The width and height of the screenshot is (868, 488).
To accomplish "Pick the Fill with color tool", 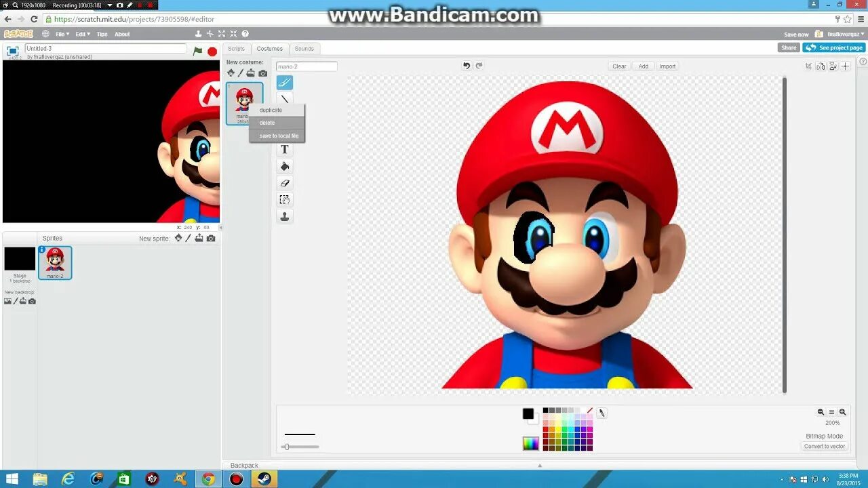I will (285, 166).
